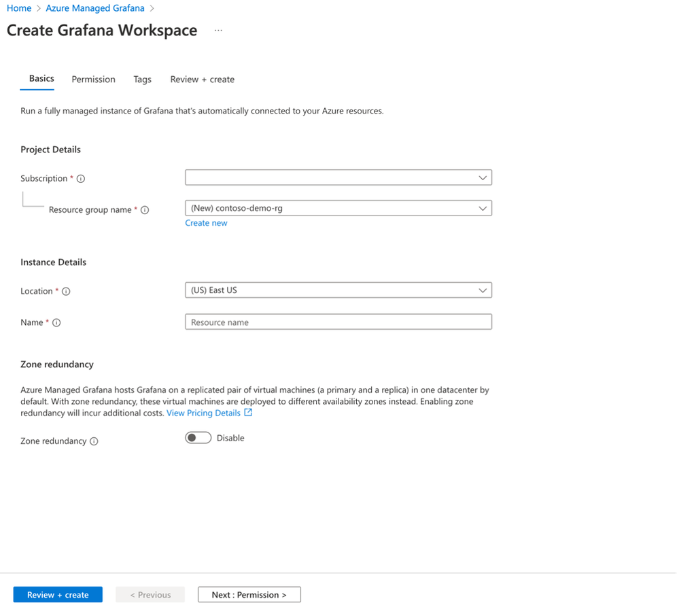Open the Review + create tab
Screen dimensions: 679x616
203,80
